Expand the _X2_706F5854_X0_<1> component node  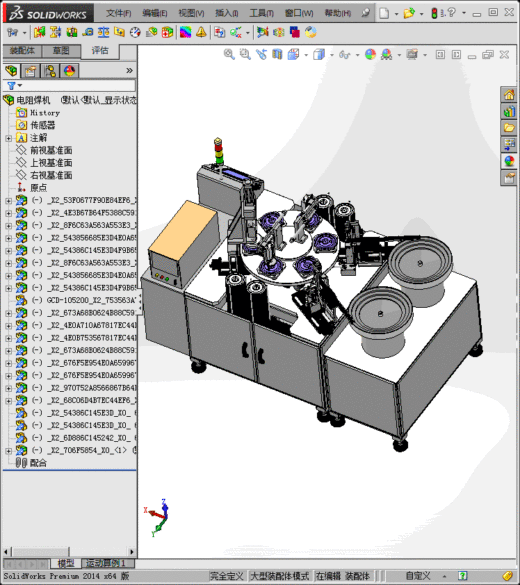(9, 451)
